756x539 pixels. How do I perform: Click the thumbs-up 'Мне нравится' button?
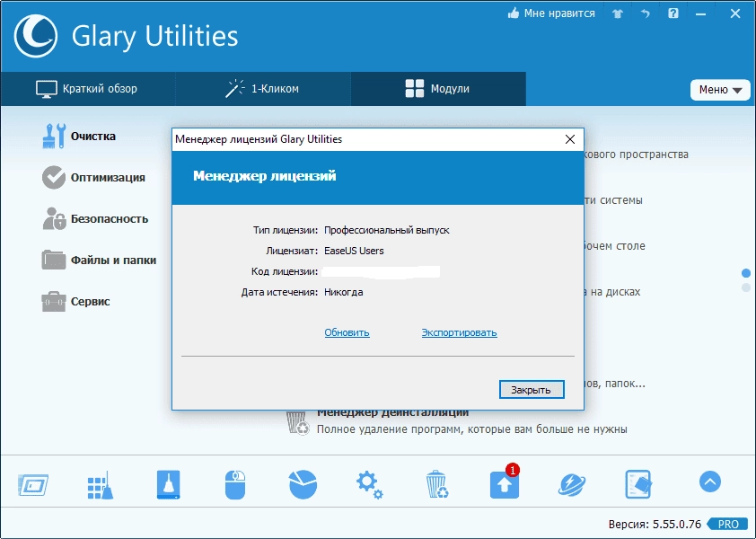(551, 13)
